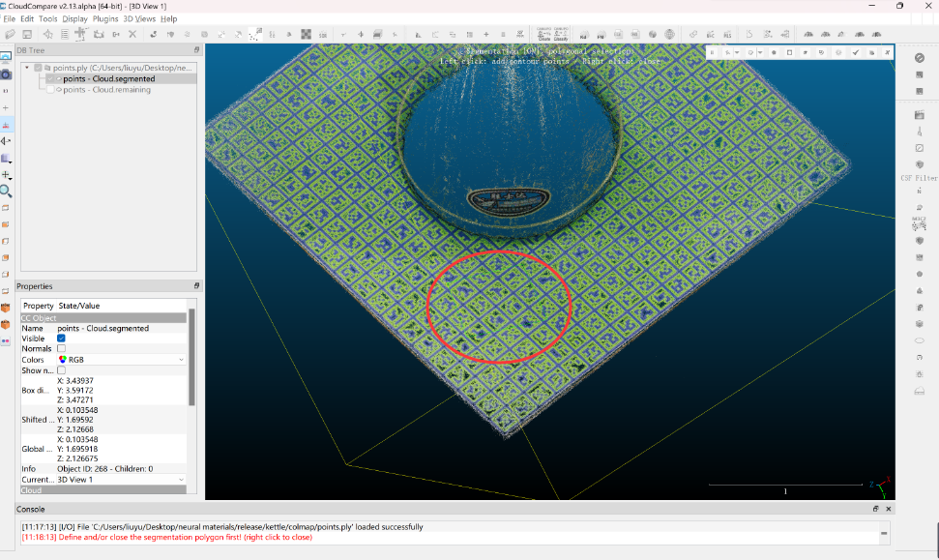The image size is (939, 560).
Task: Click the pink dots icon in left sidebar
Action: tap(6, 341)
